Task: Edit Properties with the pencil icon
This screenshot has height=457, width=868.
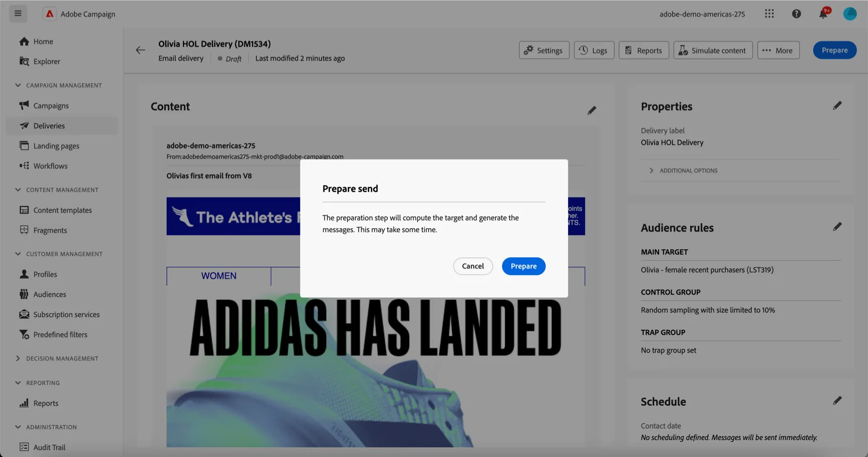Action: tap(837, 106)
